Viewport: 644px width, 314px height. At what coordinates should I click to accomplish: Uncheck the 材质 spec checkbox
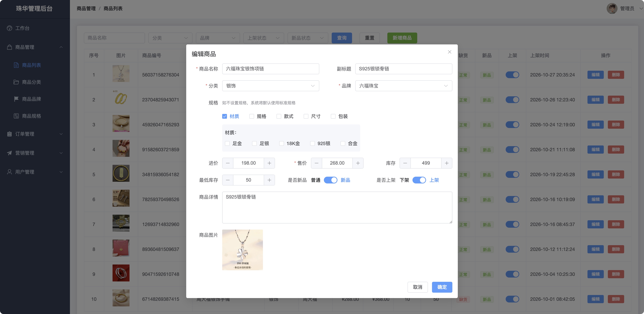(x=225, y=116)
